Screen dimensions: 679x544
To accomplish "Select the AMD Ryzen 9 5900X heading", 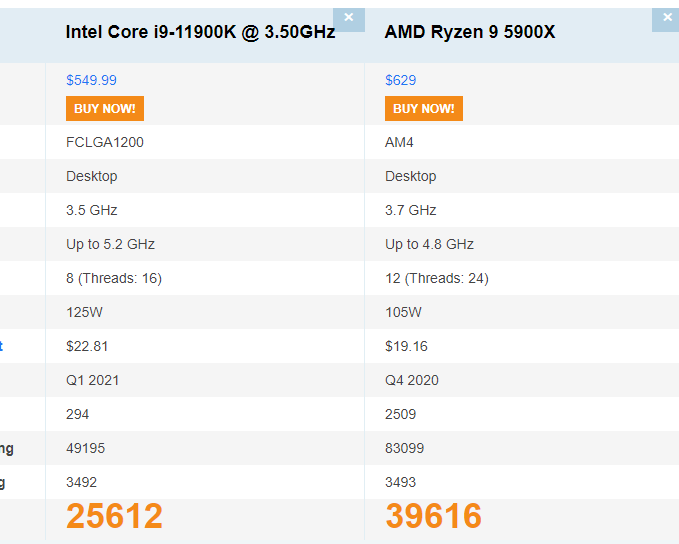I will 470,32.
